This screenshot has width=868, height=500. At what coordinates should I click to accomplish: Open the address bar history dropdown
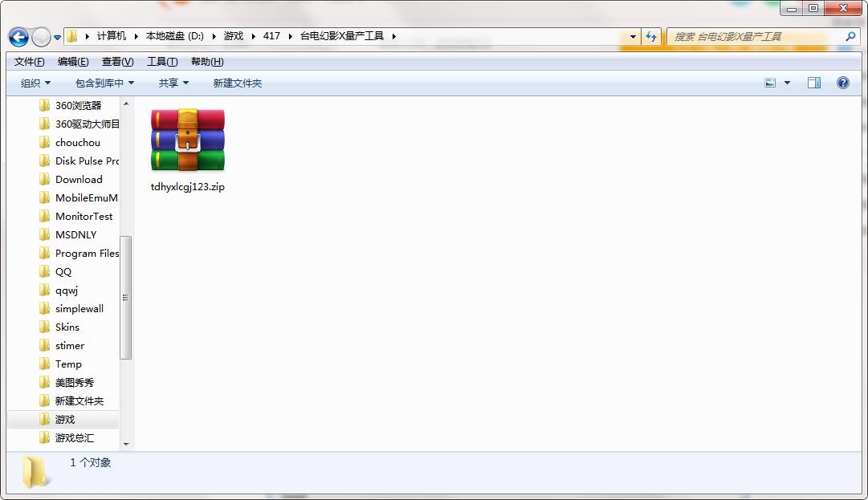(x=633, y=36)
